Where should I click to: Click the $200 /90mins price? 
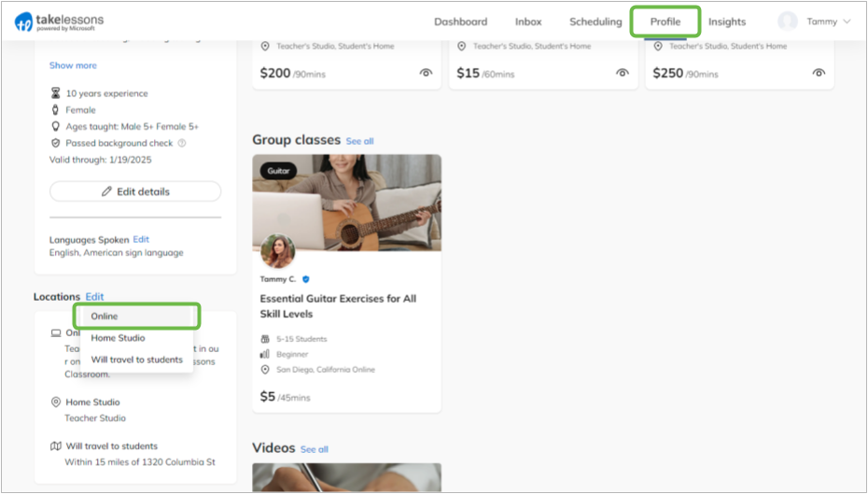[293, 73]
